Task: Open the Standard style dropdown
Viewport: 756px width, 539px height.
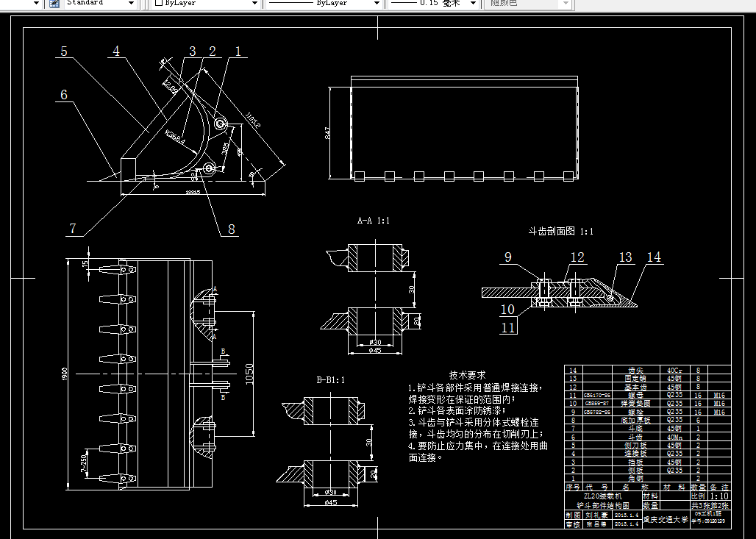Action: point(131,3)
